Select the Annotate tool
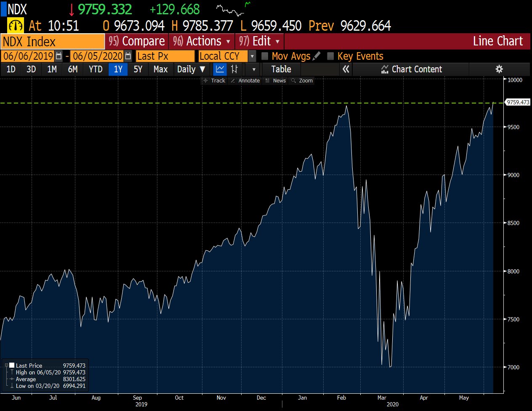Image resolution: width=532 pixels, height=411 pixels. 245,80
